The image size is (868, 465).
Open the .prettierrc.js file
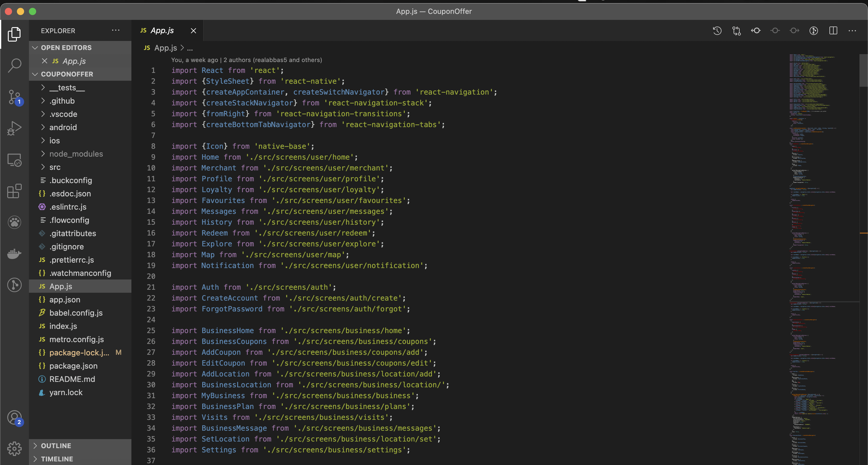tap(80, 260)
